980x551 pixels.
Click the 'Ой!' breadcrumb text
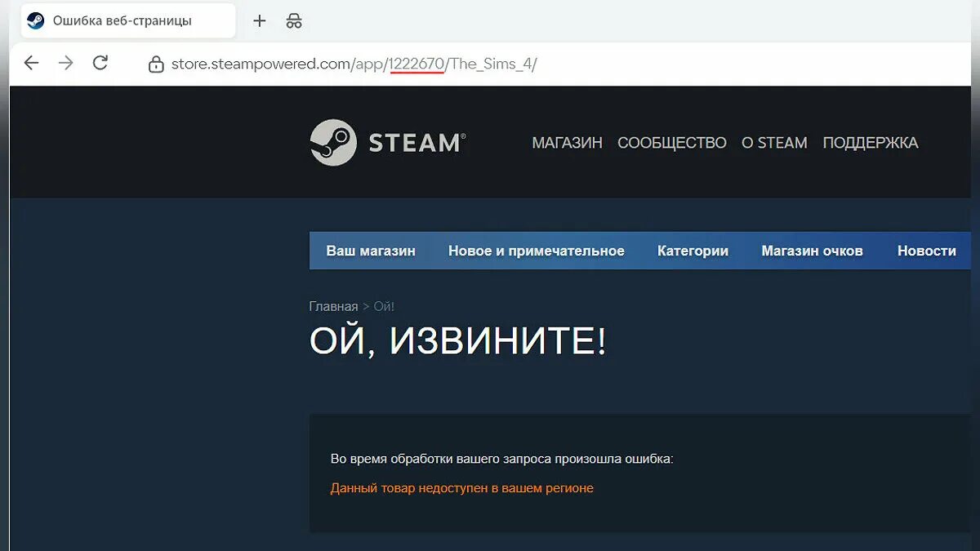[x=384, y=306]
